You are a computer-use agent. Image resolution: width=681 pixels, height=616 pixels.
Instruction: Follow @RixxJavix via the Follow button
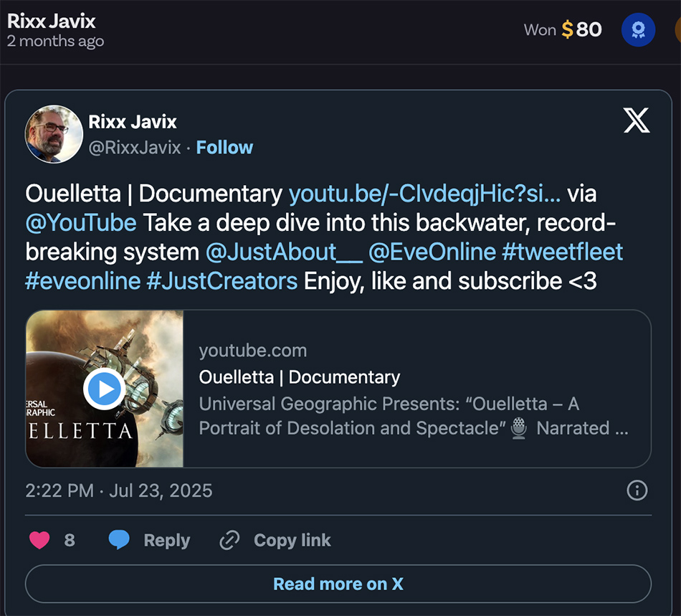pyautogui.click(x=224, y=148)
